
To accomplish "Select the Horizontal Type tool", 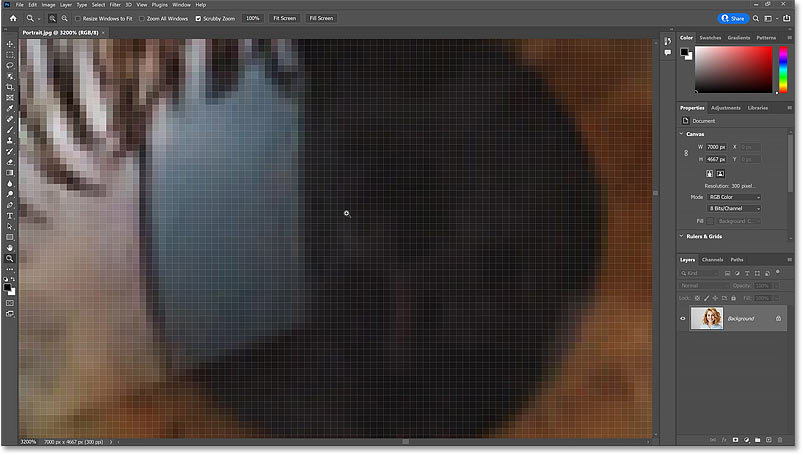I will pyautogui.click(x=10, y=216).
